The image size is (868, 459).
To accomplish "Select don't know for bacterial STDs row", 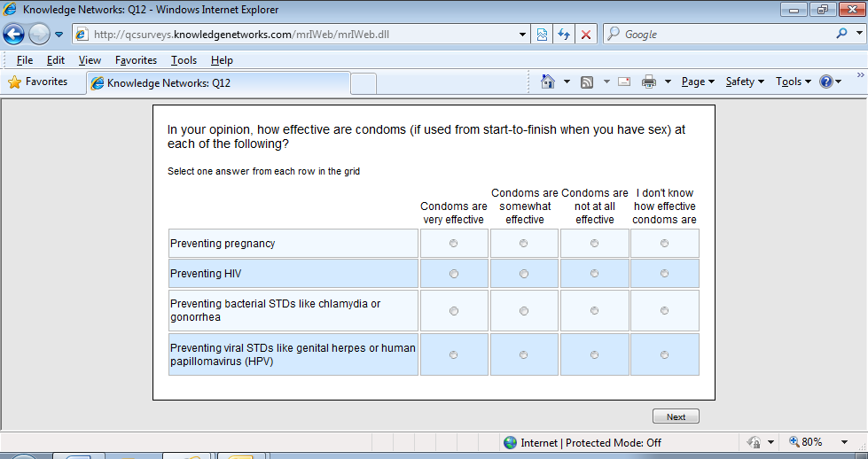I will pos(664,311).
